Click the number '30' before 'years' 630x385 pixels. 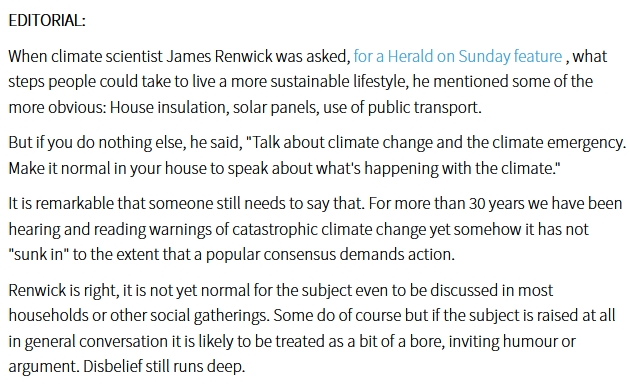(477, 204)
